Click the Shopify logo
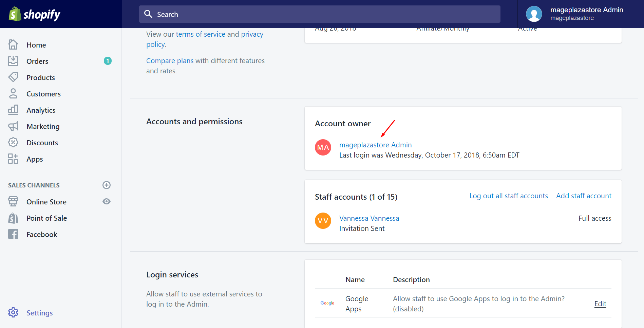The image size is (644, 328). [34, 14]
